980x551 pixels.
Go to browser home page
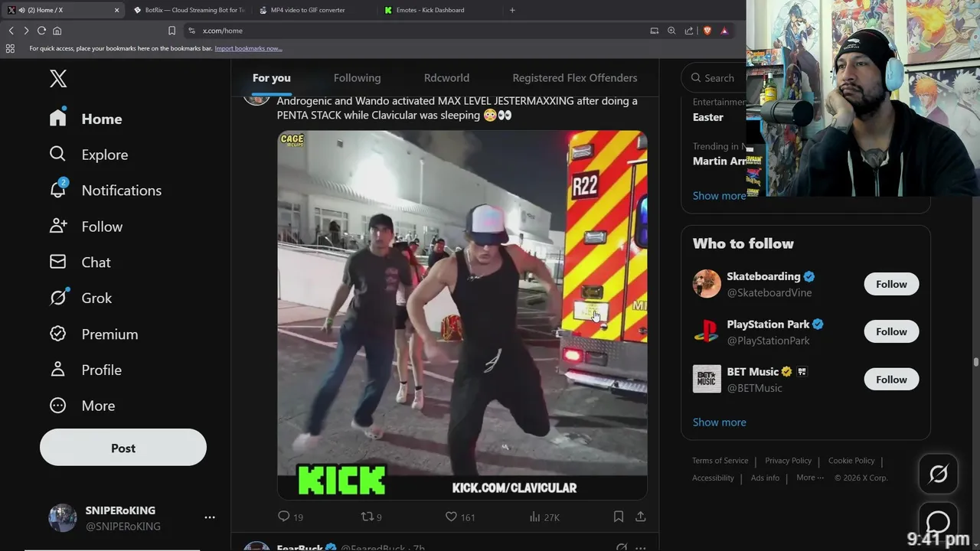57,31
